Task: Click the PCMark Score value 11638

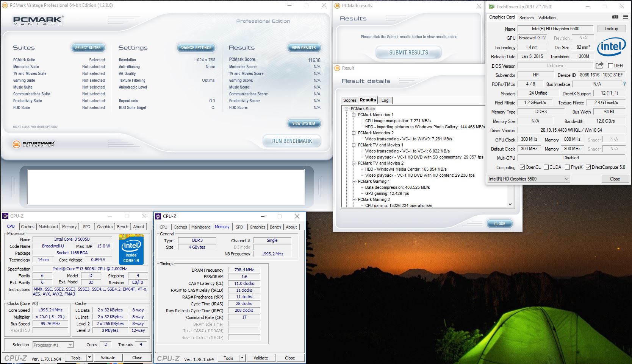Action: (314, 60)
